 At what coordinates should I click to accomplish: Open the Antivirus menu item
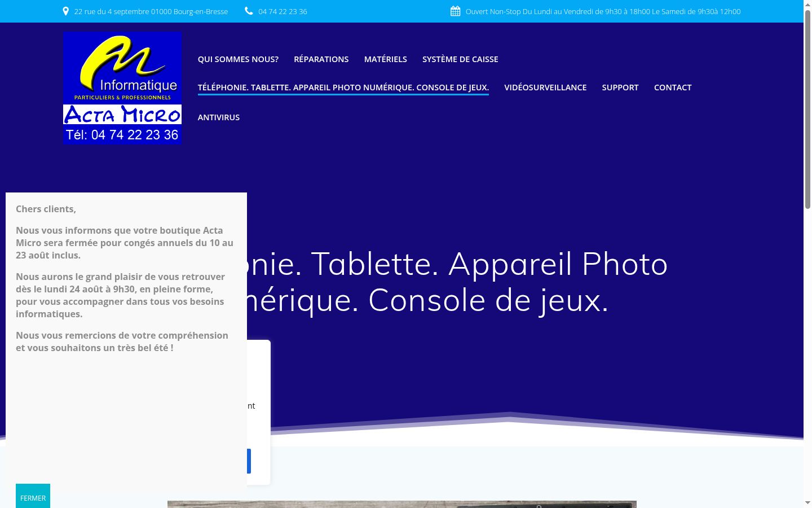pyautogui.click(x=219, y=117)
